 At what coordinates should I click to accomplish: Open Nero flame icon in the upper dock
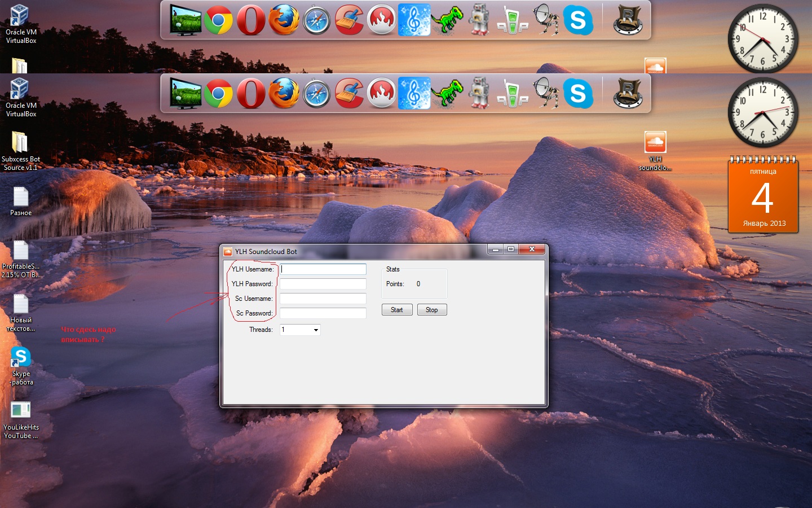pyautogui.click(x=382, y=20)
